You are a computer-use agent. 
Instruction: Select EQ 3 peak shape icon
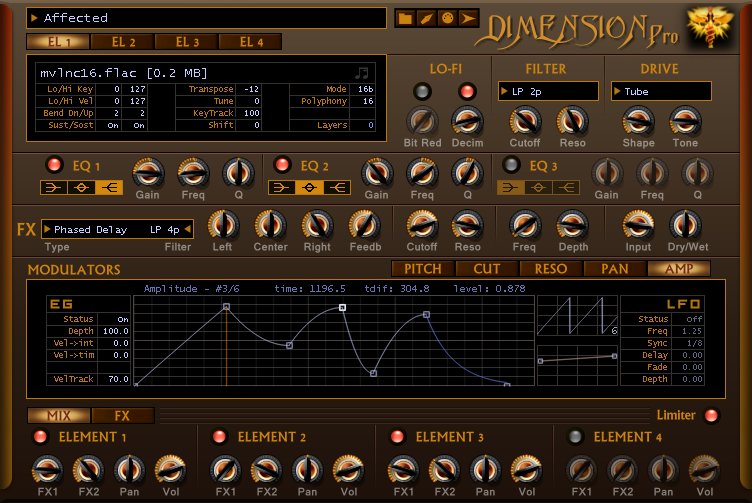pyautogui.click(x=538, y=187)
